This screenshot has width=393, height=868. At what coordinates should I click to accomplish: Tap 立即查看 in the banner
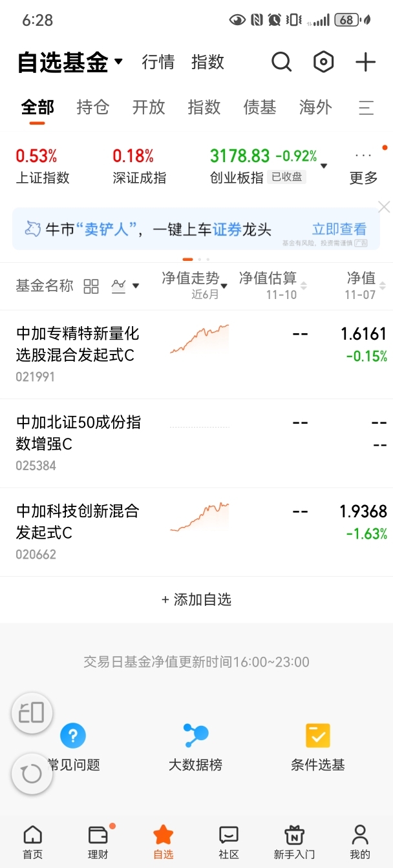click(x=339, y=229)
